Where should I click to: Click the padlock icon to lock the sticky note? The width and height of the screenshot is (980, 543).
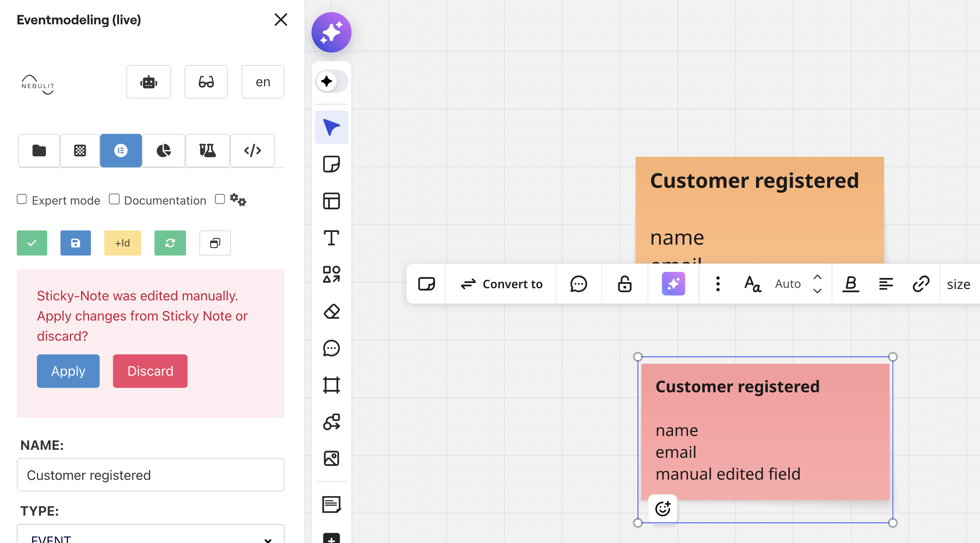624,284
